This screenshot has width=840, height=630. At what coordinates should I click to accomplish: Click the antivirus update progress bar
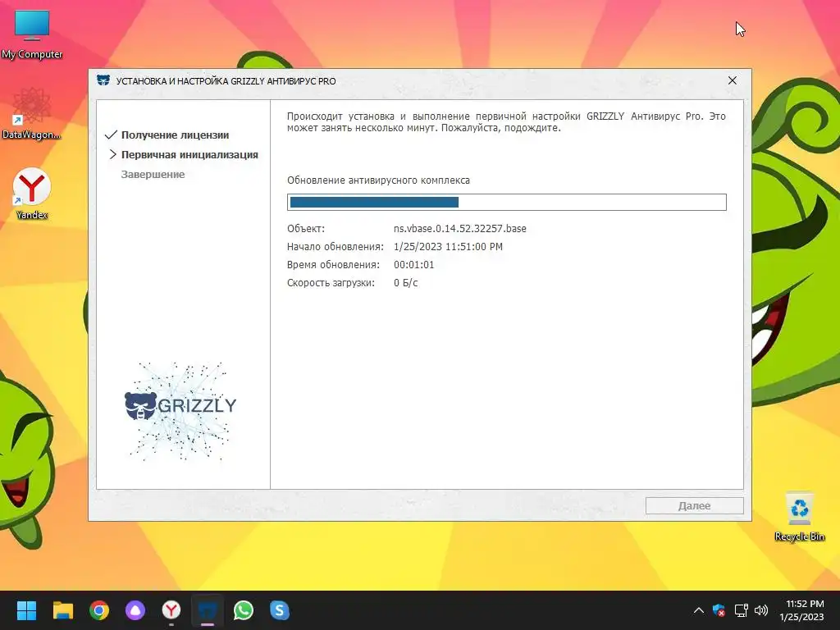[507, 202]
